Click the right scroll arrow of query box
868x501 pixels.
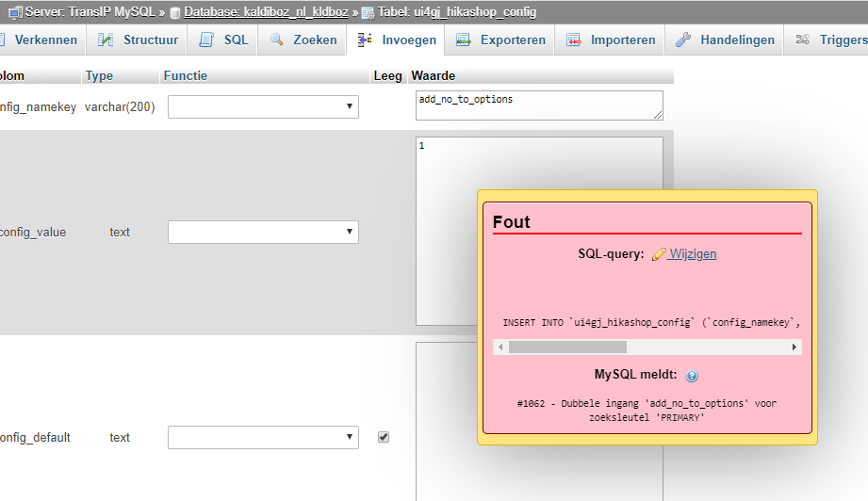[794, 347]
